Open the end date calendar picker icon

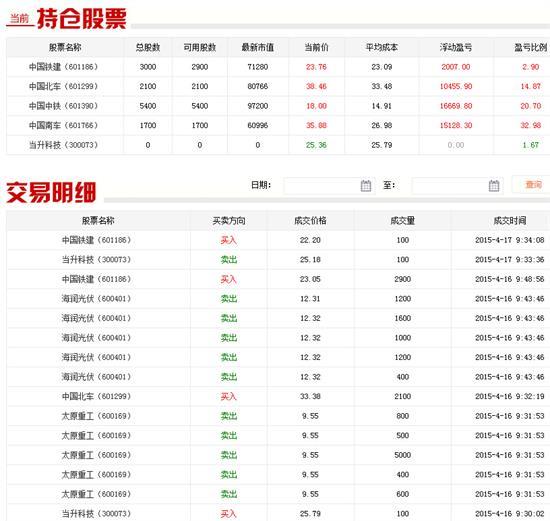pyautogui.click(x=494, y=186)
